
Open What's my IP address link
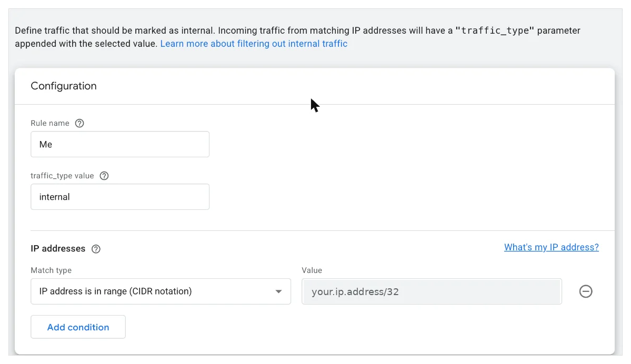coord(552,247)
